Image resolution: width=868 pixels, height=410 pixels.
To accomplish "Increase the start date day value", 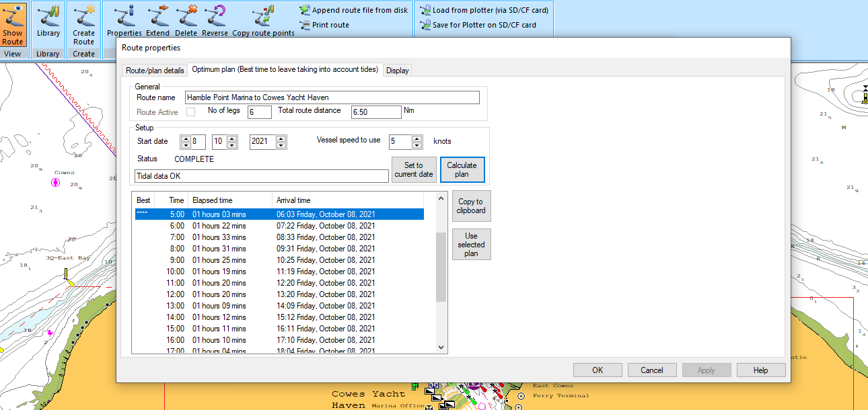I will click(x=185, y=138).
